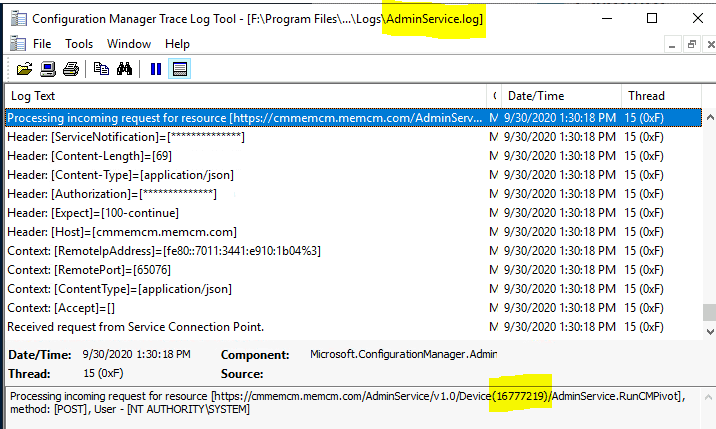
Task: Select the Header Content-Type application/json row
Action: 353,175
